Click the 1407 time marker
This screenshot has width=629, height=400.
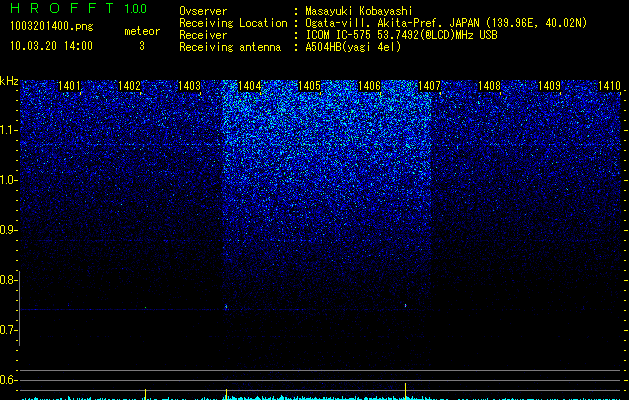(430, 86)
